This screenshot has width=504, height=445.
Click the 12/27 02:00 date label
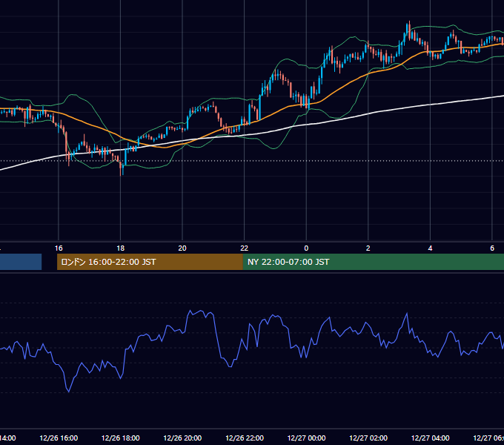pyautogui.click(x=368, y=438)
